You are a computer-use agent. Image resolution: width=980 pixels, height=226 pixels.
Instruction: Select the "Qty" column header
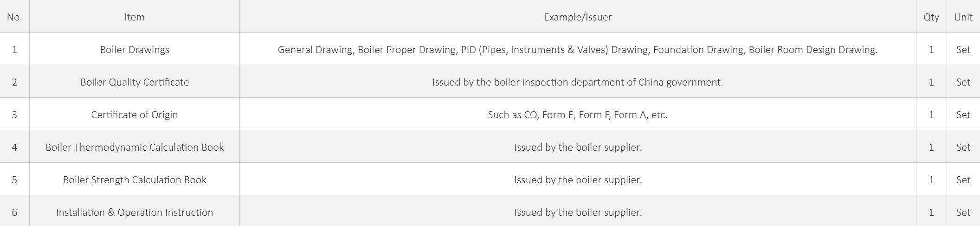tap(931, 17)
